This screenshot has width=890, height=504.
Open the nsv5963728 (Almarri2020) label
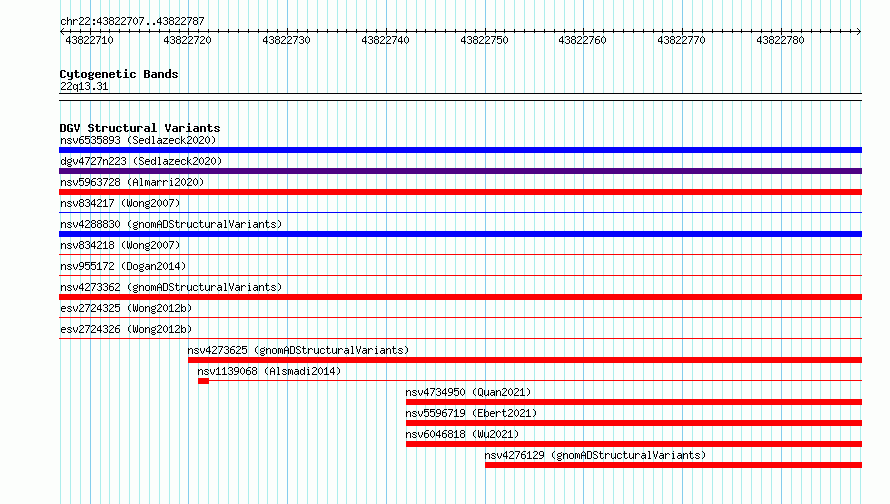pos(132,182)
